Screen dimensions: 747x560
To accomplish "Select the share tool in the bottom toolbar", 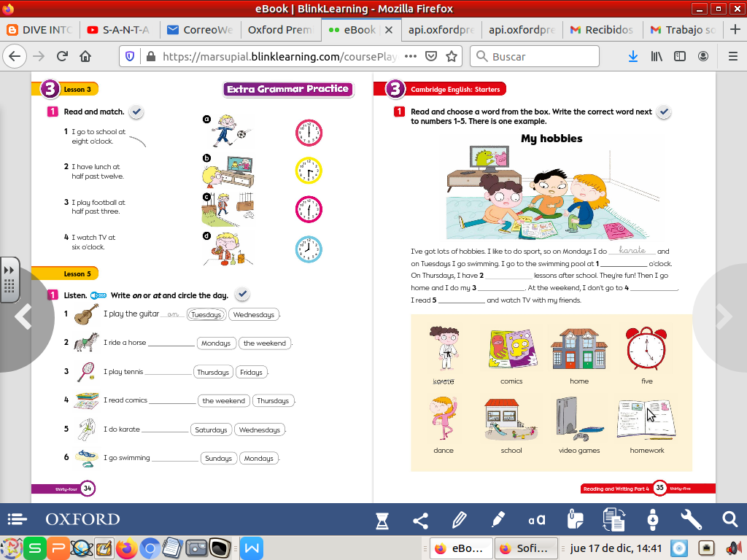I will pyautogui.click(x=421, y=520).
